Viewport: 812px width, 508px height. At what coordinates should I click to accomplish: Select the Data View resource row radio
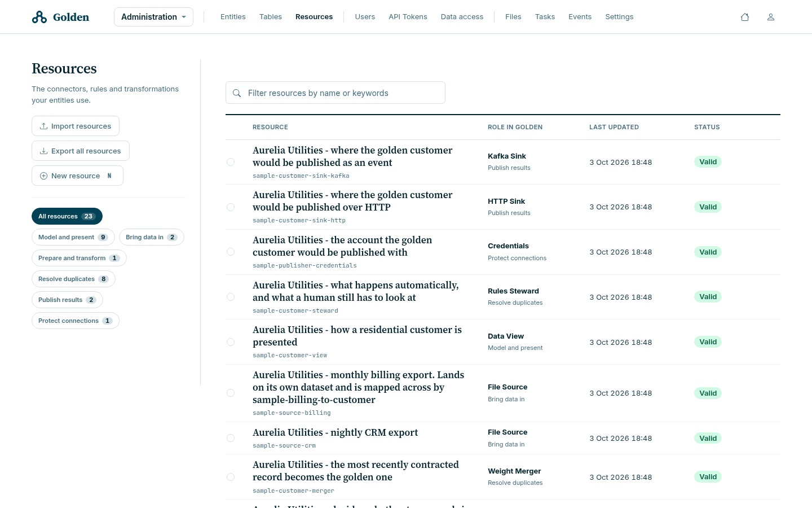coord(231,342)
